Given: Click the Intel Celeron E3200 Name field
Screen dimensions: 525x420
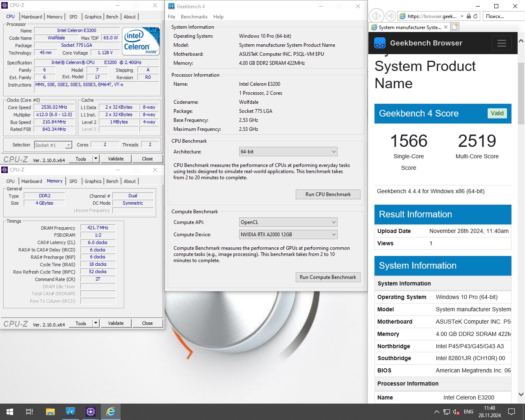Looking at the screenshot, I should point(77,31).
